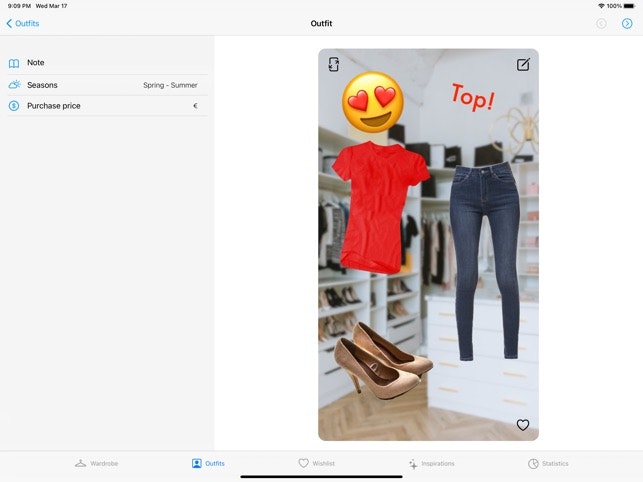Screen dimensions: 643x482
Task: Select the Spring - Summer value
Action: 170,85
